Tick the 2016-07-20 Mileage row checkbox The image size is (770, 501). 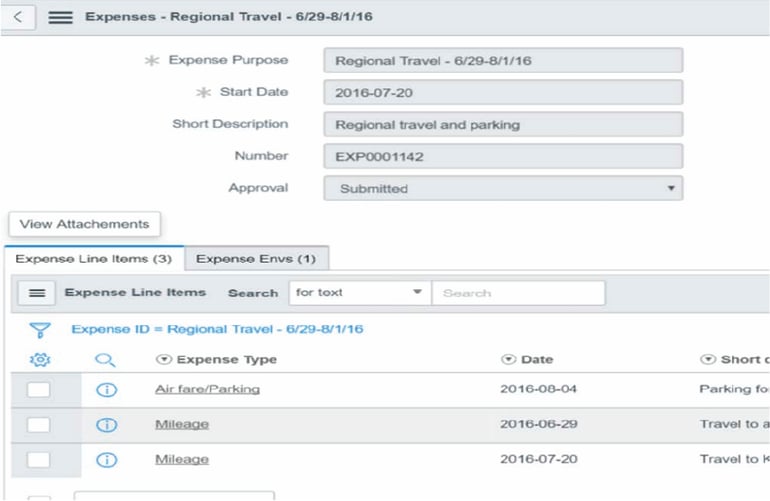tap(38, 460)
